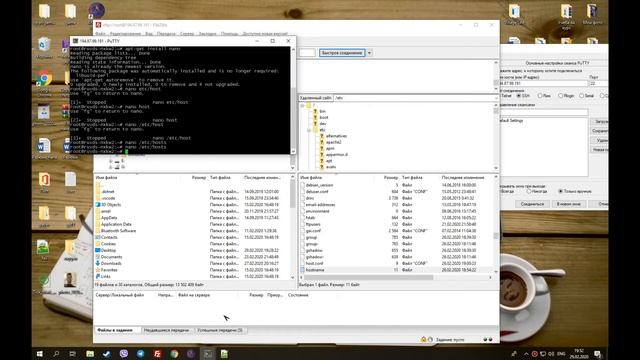Image resolution: width=640 pixels, height=360 pixels.
Task: Open taskbar search magnifier
Action: (56, 354)
